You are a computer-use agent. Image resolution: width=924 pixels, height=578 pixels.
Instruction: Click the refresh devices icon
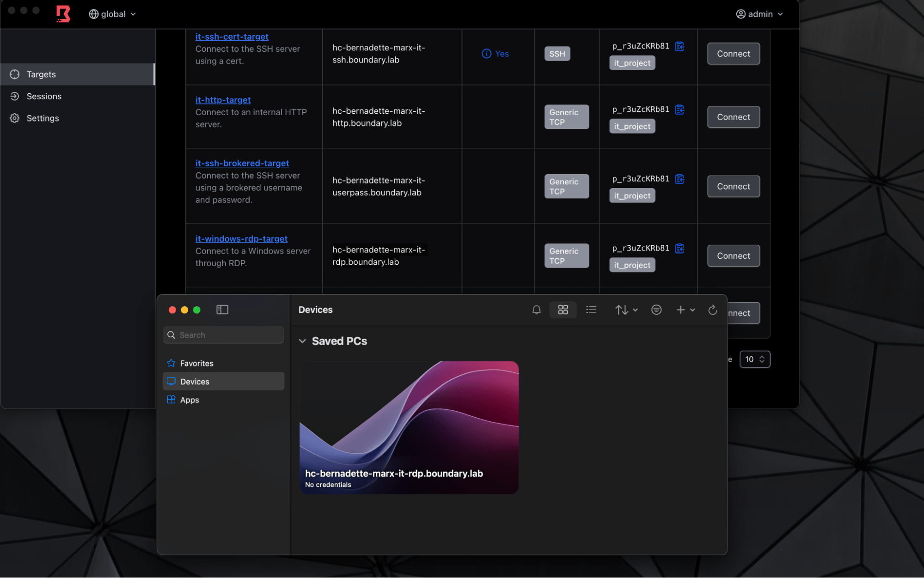pyautogui.click(x=712, y=310)
